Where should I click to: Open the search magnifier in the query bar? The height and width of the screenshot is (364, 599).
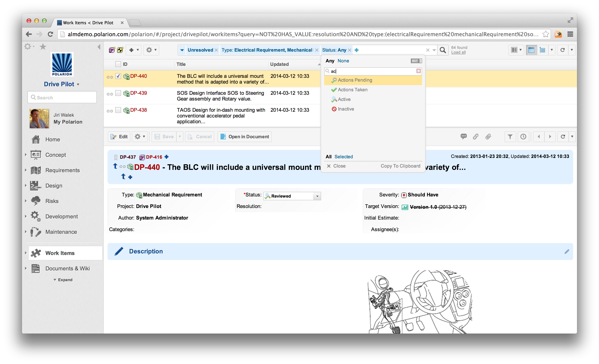click(x=443, y=50)
